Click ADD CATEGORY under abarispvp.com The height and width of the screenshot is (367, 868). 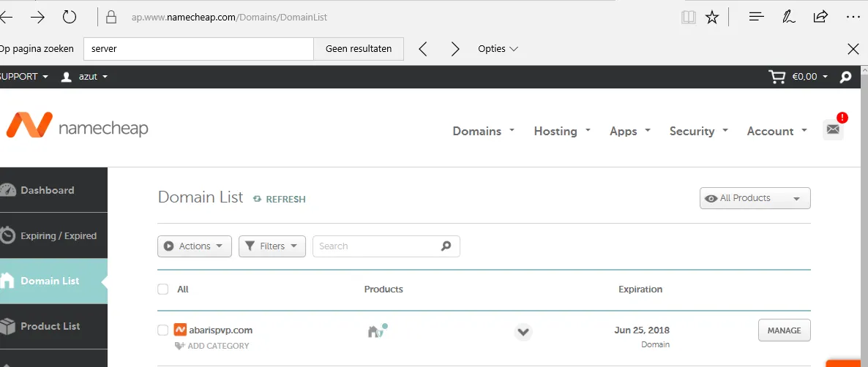[212, 346]
